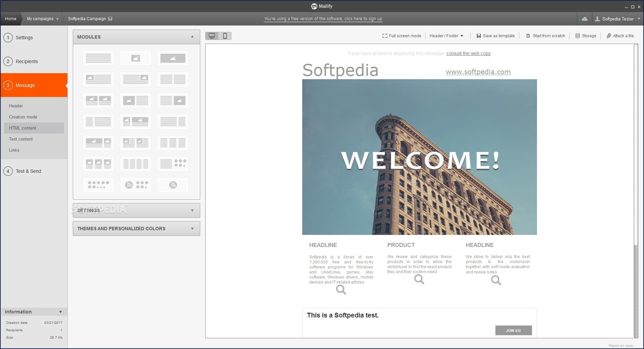Add the full-width text module
The image size is (644, 349).
[x=98, y=58]
